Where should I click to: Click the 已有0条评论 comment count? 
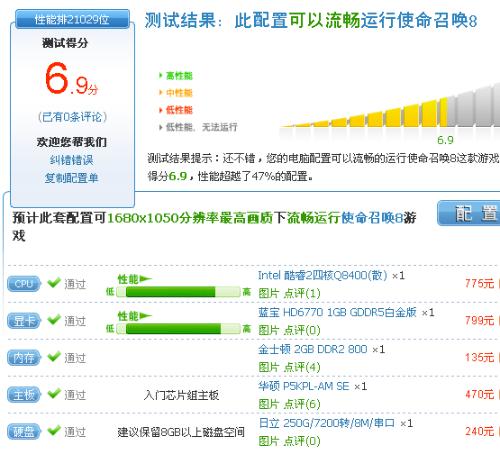tap(72, 117)
